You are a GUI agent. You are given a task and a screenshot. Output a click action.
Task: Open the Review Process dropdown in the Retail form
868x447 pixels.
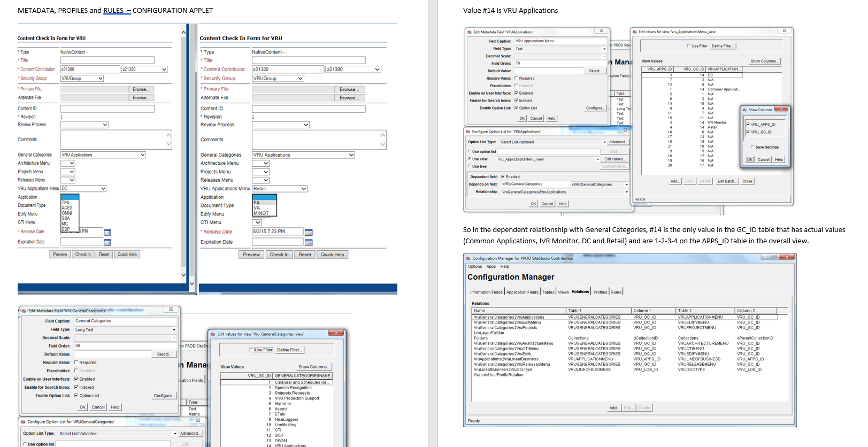(x=306, y=125)
